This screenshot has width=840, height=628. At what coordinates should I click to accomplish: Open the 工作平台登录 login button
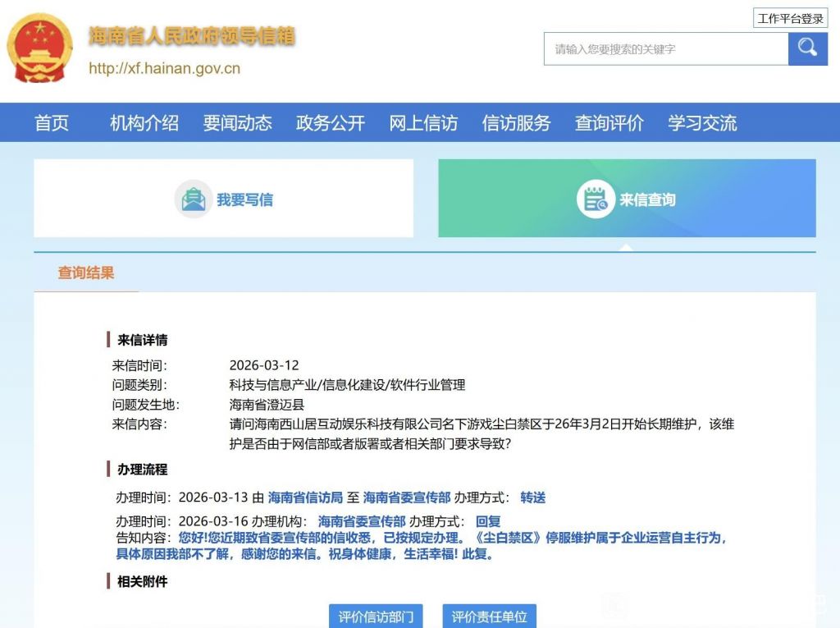[x=790, y=18]
